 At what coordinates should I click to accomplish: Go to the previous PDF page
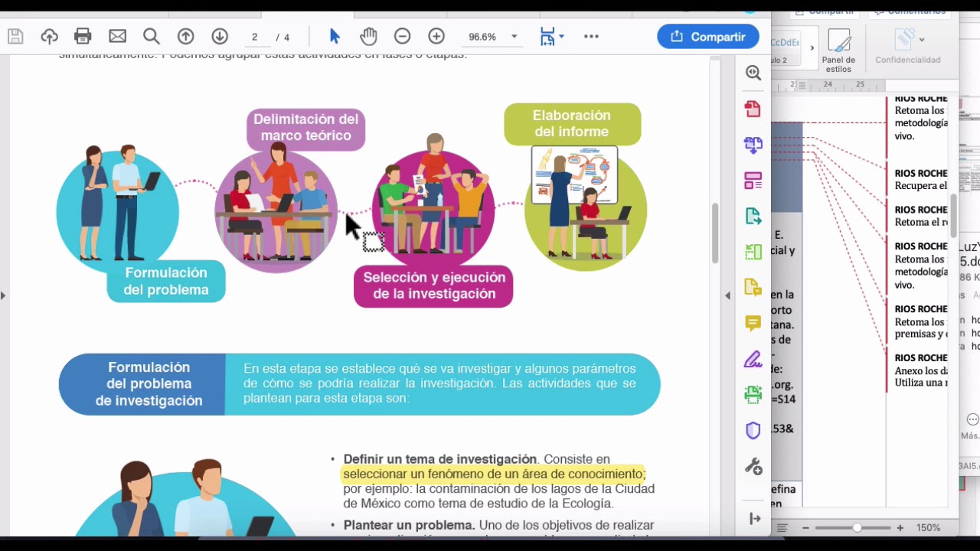(185, 36)
